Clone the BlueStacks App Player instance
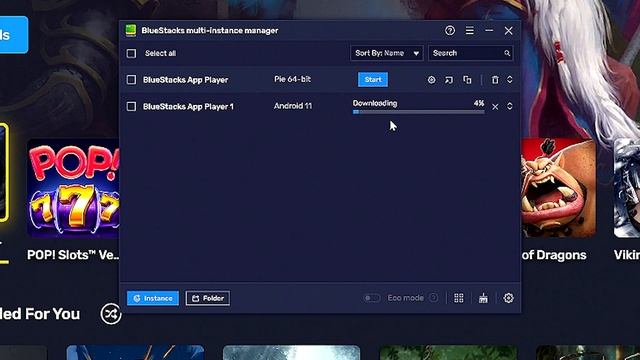640x360 pixels. (x=467, y=80)
